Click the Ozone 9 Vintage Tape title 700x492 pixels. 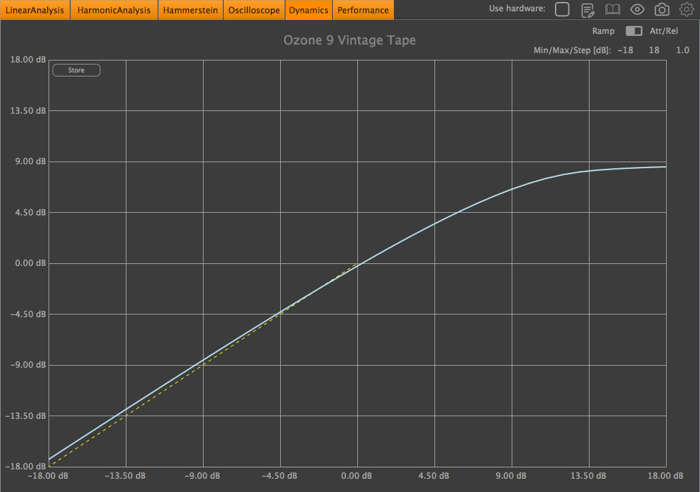click(x=350, y=40)
